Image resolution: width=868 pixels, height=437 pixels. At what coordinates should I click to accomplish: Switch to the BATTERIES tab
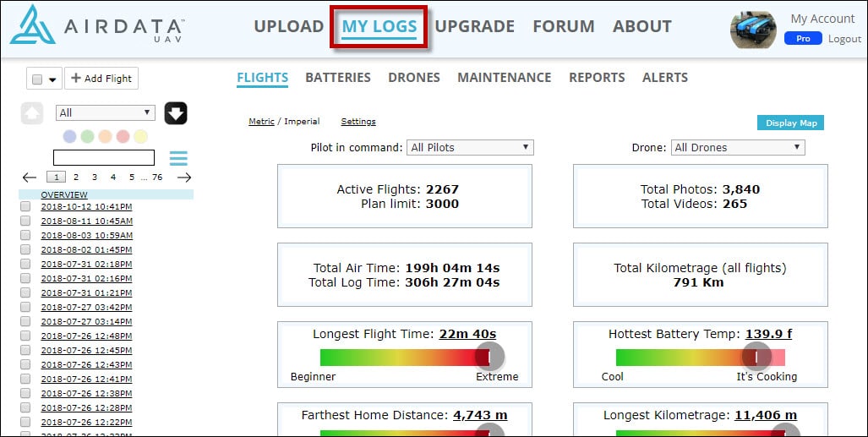point(338,78)
